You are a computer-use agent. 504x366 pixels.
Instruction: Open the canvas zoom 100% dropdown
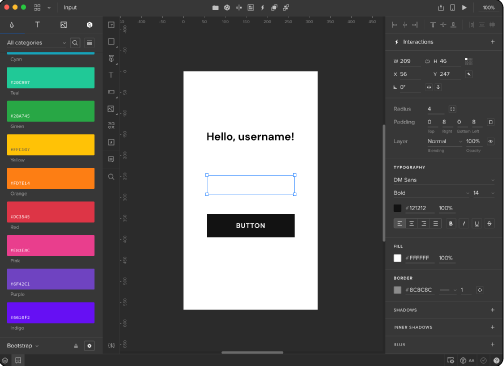click(x=489, y=7)
